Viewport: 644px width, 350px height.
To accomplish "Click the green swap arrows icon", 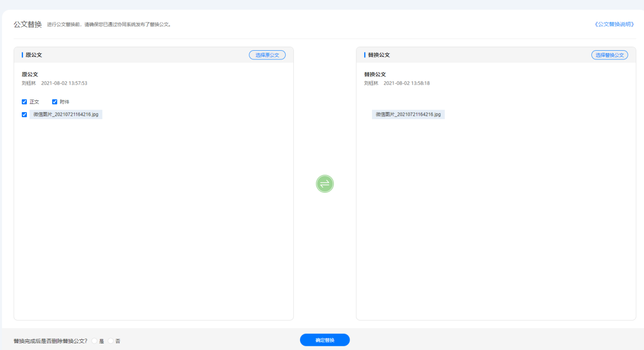I will [325, 183].
